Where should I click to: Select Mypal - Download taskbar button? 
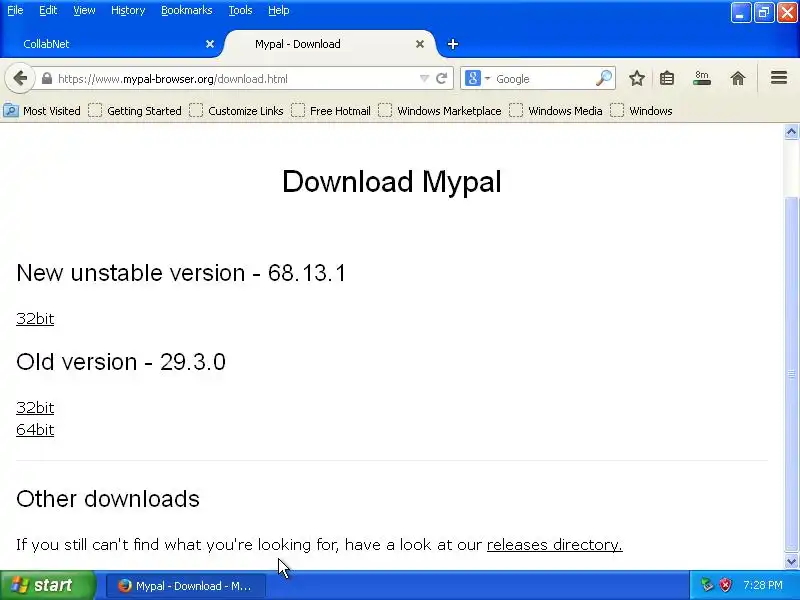[186, 586]
